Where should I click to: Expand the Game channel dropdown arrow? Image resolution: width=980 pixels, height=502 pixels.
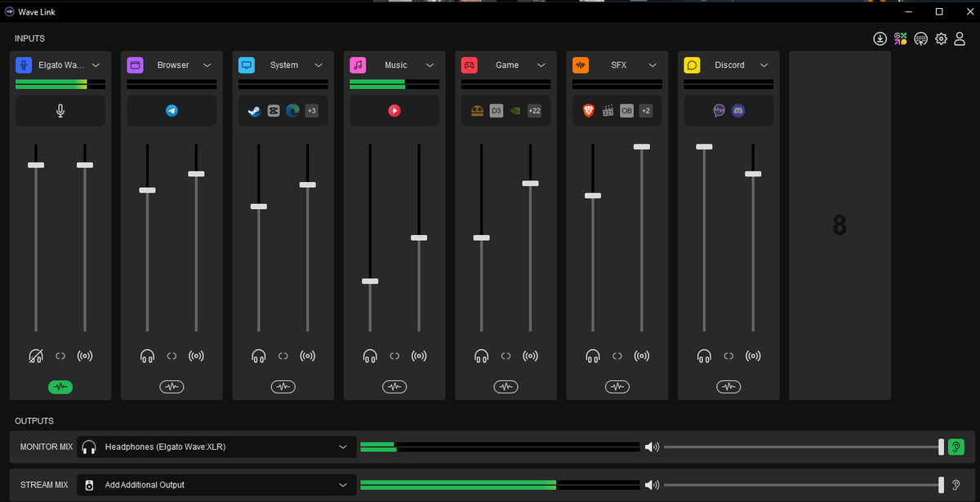tap(541, 65)
